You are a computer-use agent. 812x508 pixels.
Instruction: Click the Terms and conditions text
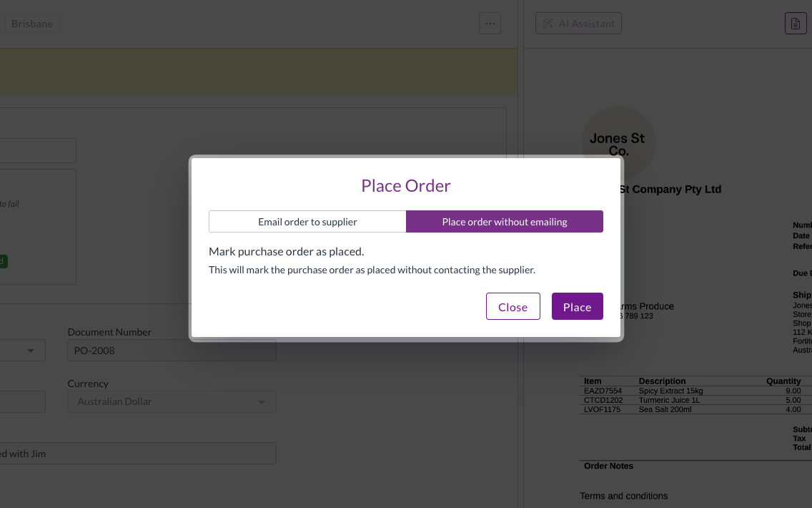(x=623, y=496)
